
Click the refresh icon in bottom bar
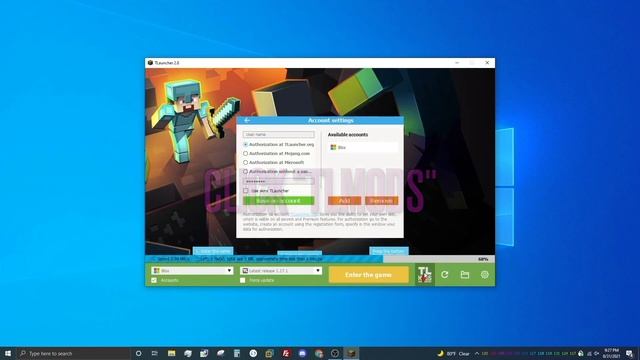click(444, 275)
